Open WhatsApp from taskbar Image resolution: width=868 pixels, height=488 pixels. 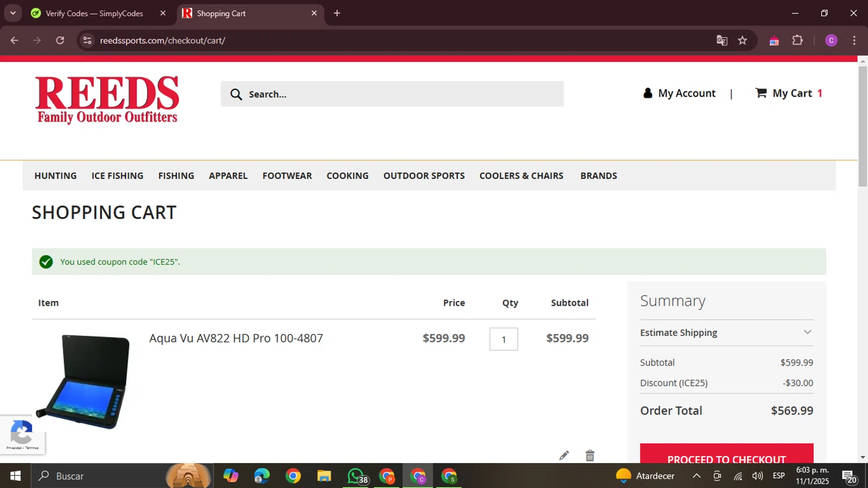click(357, 476)
